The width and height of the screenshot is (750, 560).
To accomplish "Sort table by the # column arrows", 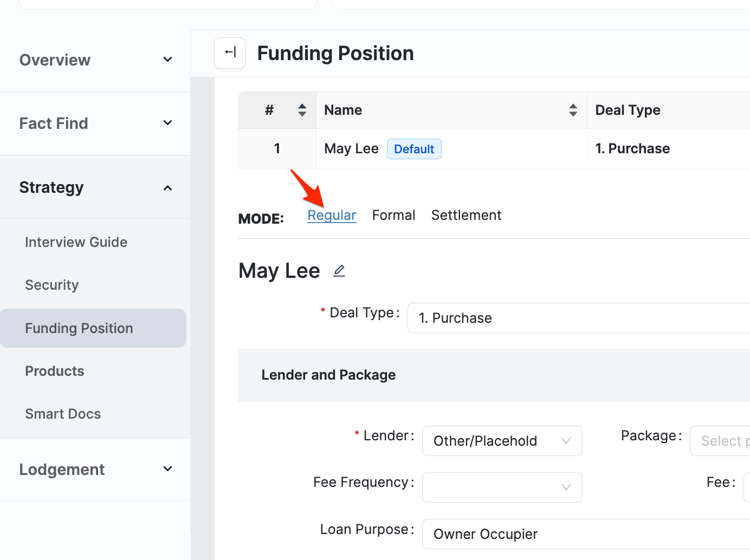I will pyautogui.click(x=302, y=110).
